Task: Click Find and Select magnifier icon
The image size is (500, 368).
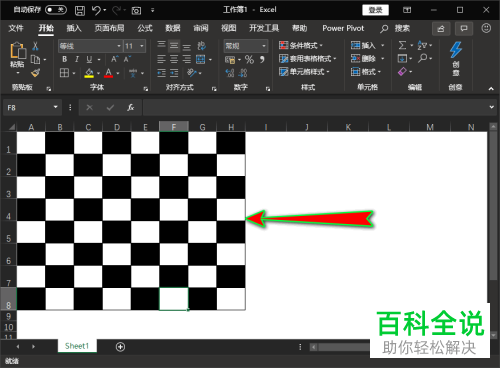Action: pos(422,58)
